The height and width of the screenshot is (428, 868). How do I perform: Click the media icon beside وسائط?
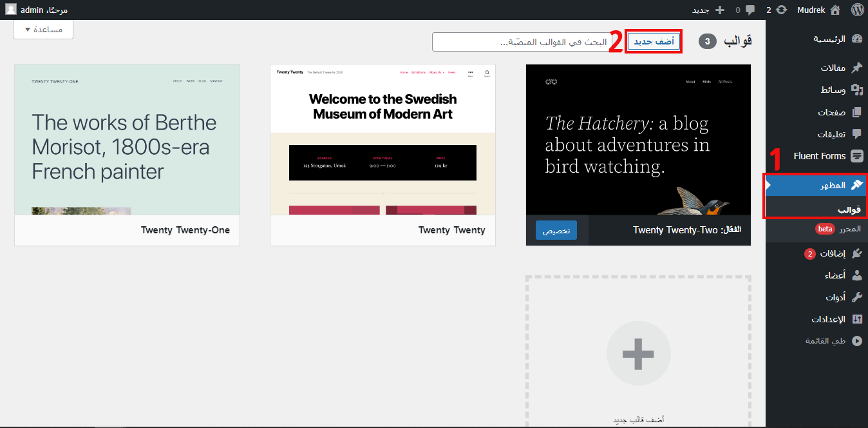click(856, 90)
